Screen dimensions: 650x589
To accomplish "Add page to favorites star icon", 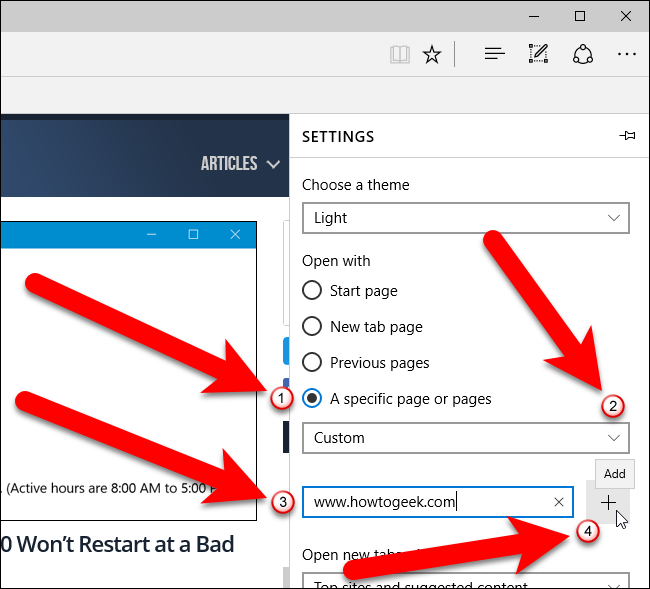I will 432,54.
